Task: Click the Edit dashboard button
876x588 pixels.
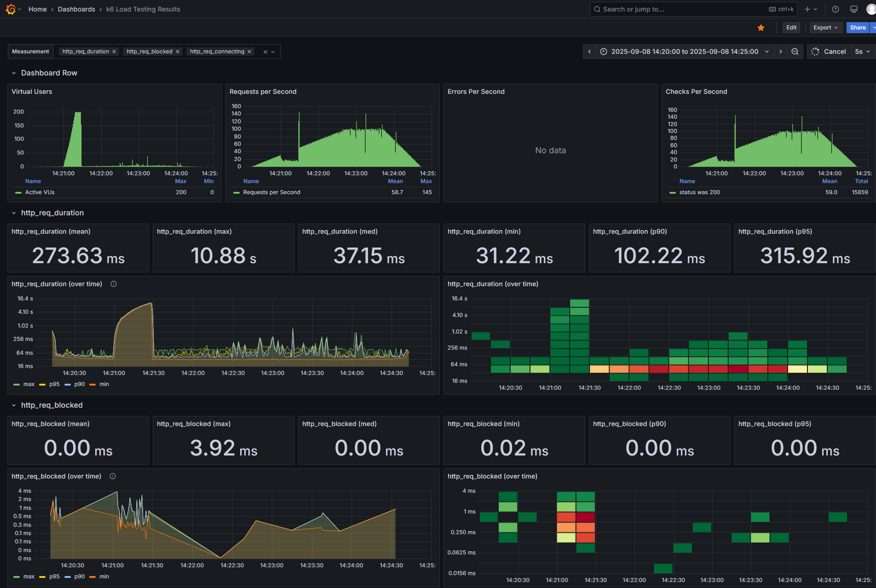Action: [x=791, y=28]
